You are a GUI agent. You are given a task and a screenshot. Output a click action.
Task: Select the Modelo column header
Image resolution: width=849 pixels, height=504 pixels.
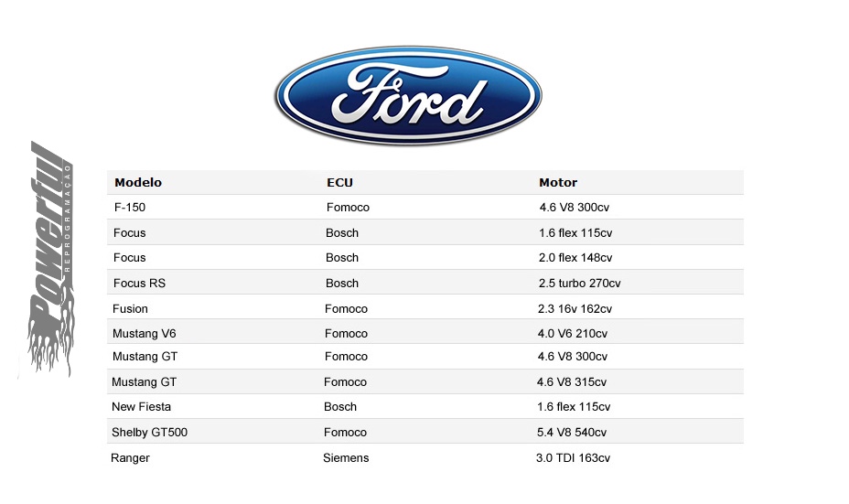click(x=138, y=182)
